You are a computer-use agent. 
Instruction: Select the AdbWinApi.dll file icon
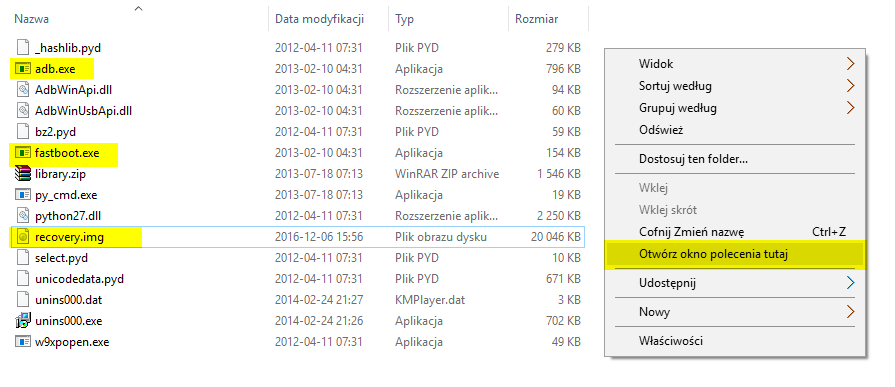(23, 90)
